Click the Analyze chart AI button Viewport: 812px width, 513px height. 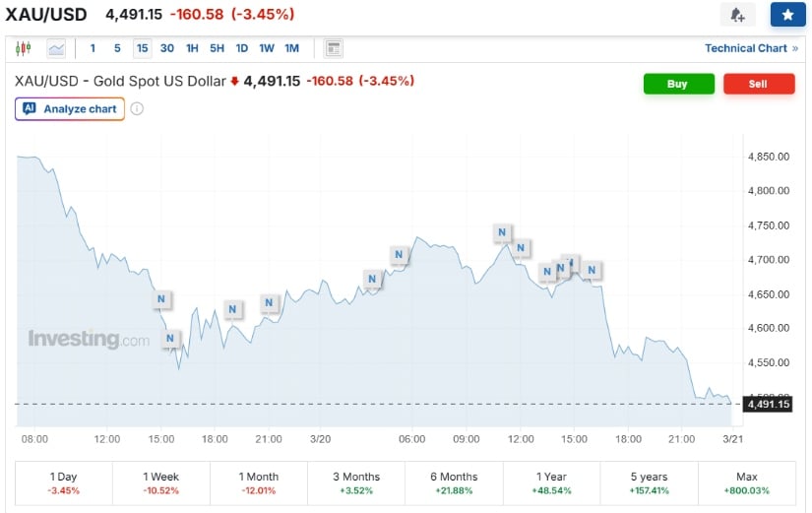[x=70, y=109]
